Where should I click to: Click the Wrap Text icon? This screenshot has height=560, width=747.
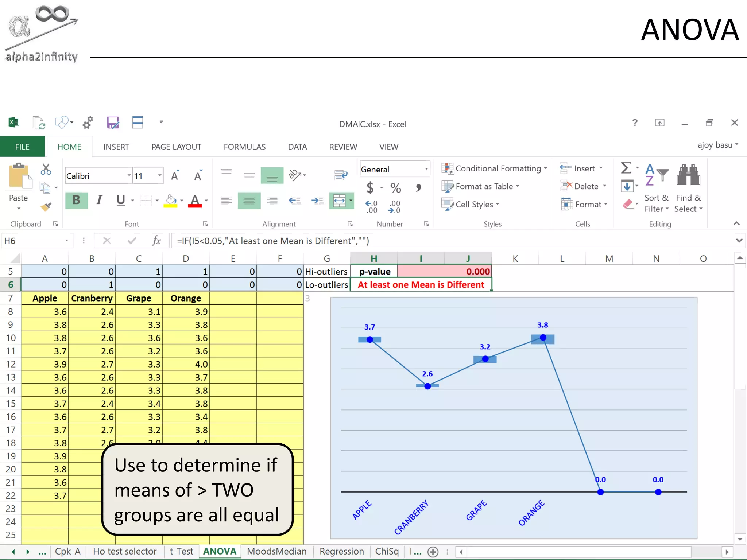click(x=341, y=175)
